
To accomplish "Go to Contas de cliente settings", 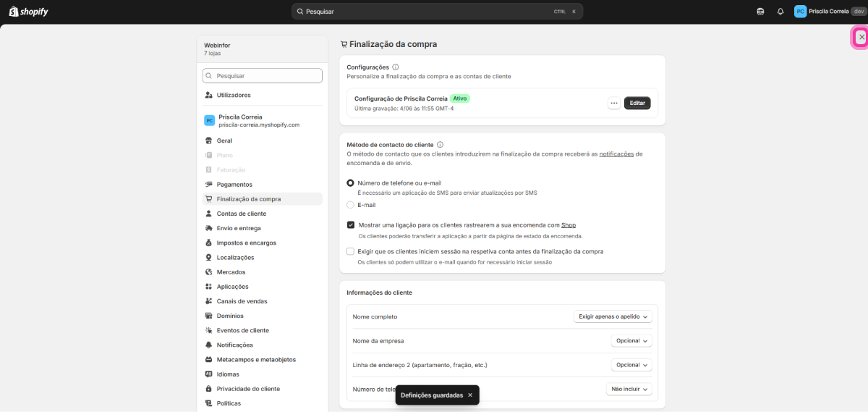I will 262,214.
